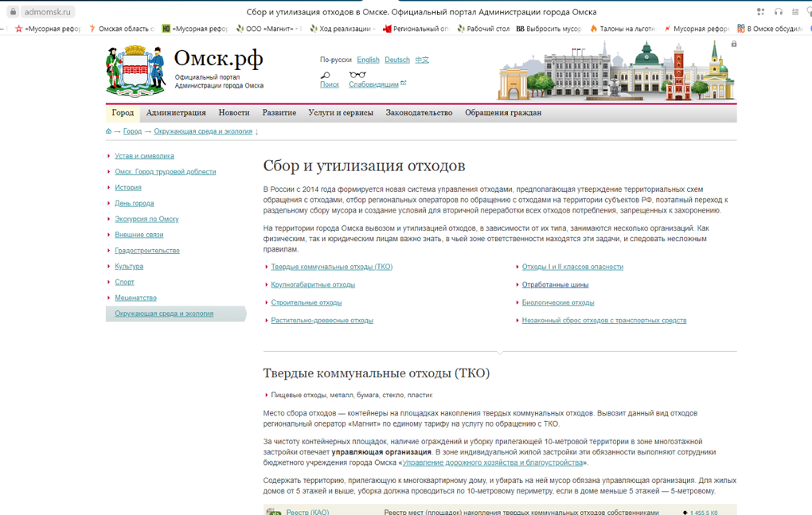Image resolution: width=812 pixels, height=515 pixels.
Task: Jump to Отработанные шины link
Action: pyautogui.click(x=555, y=285)
